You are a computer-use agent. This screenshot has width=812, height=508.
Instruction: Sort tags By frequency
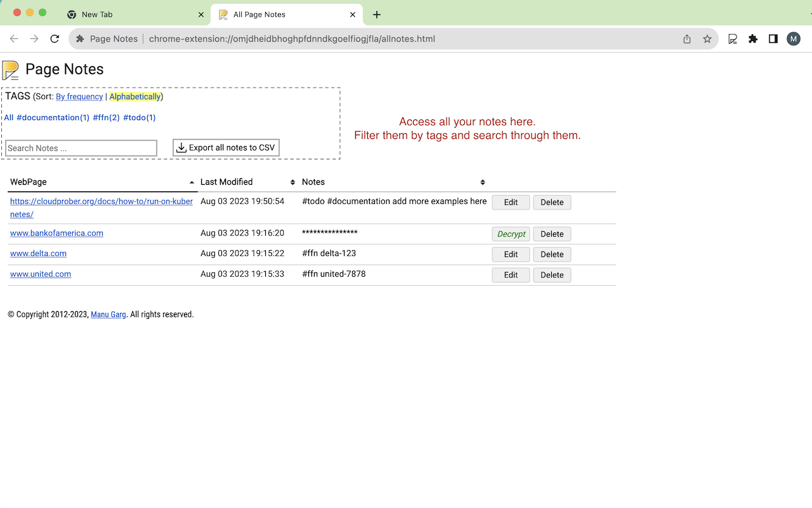pos(79,97)
